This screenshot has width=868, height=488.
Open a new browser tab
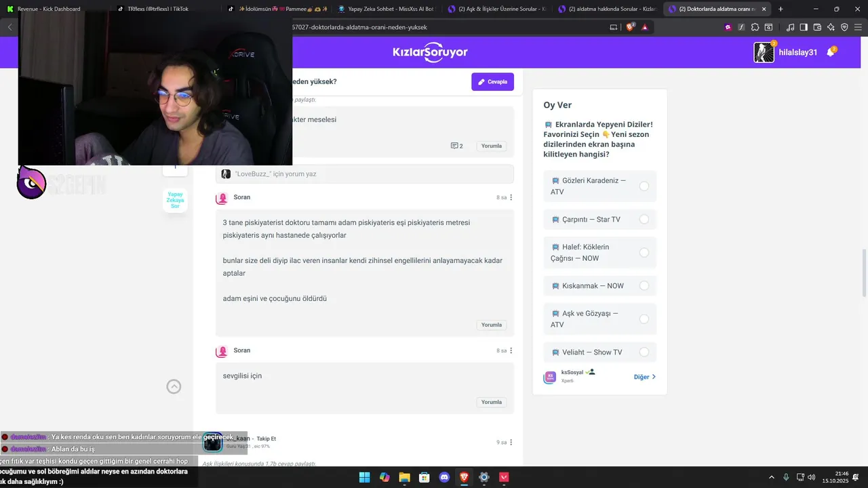click(781, 9)
